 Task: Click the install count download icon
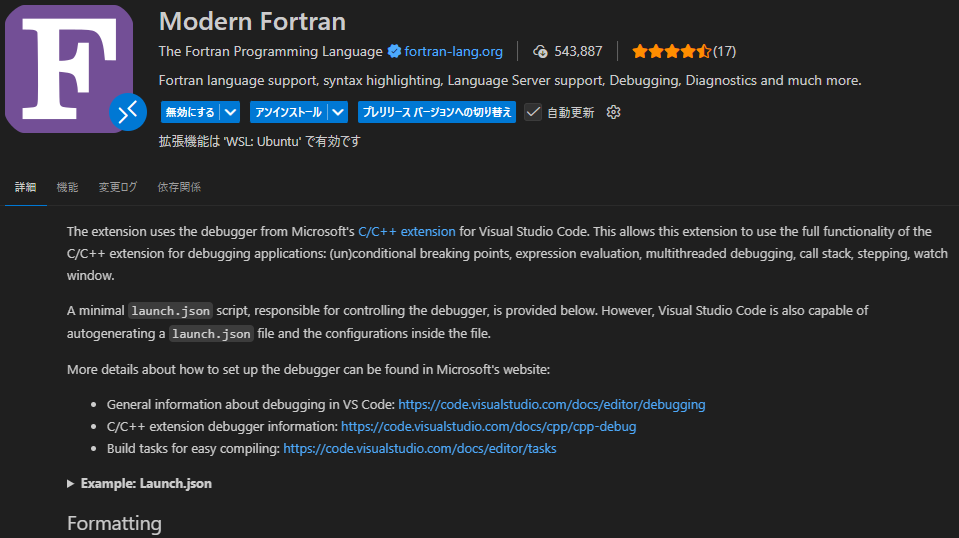(540, 51)
